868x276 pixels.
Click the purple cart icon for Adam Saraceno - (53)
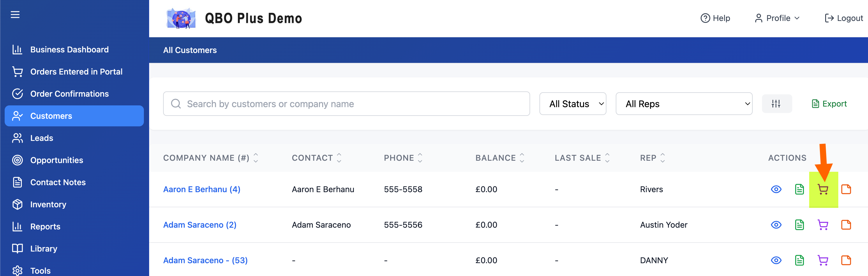click(x=823, y=260)
